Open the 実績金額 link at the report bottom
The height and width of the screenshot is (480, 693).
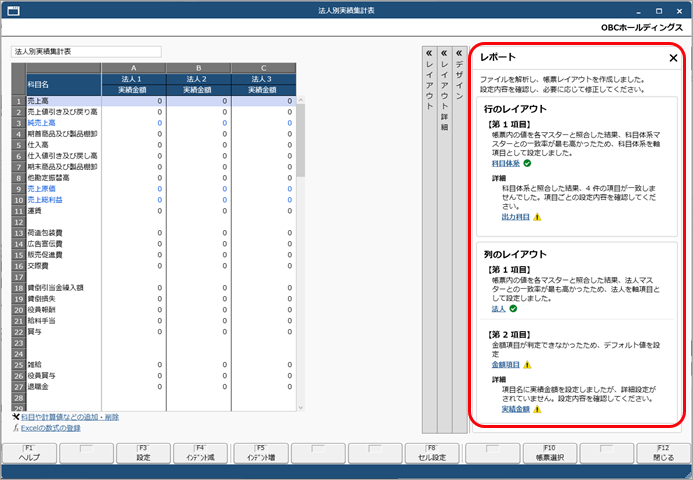(x=515, y=409)
